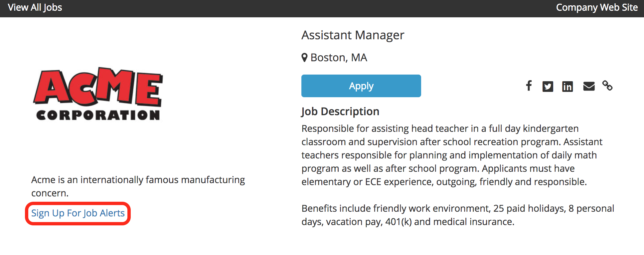Click the Boston, MA location text
This screenshot has width=644, height=255.
tap(339, 57)
